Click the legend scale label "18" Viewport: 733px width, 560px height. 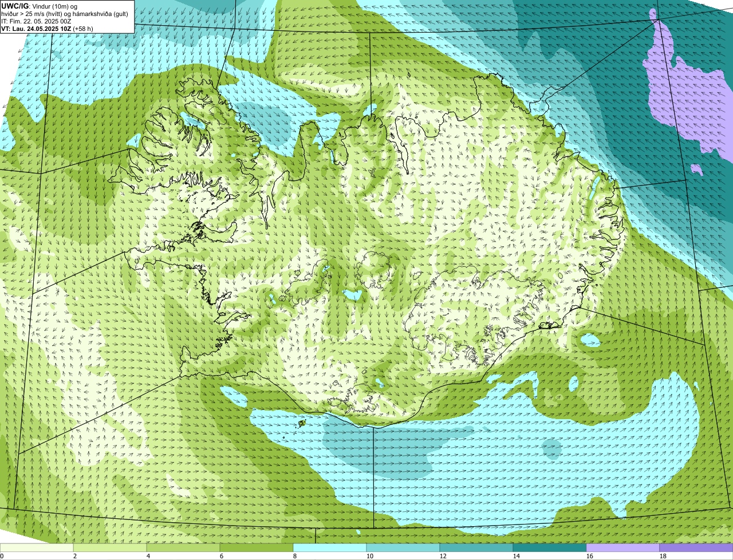tap(663, 556)
